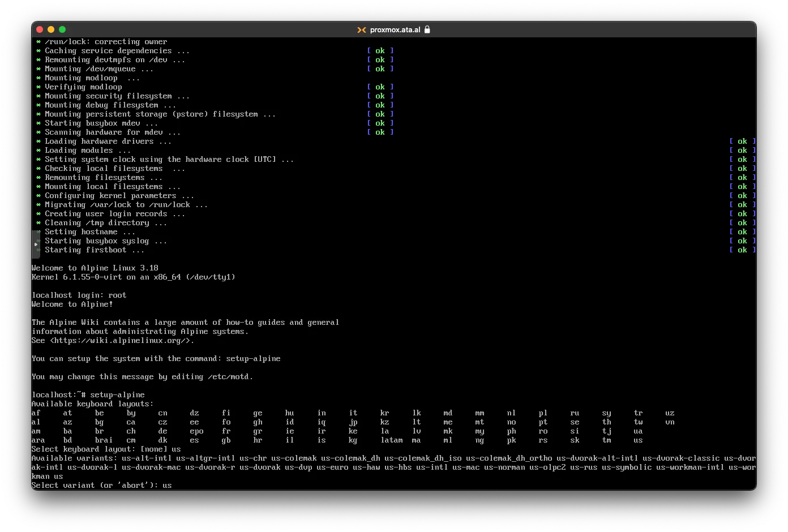Click ok status beside Verifying modloop
This screenshot has height=532, width=788.
point(380,87)
